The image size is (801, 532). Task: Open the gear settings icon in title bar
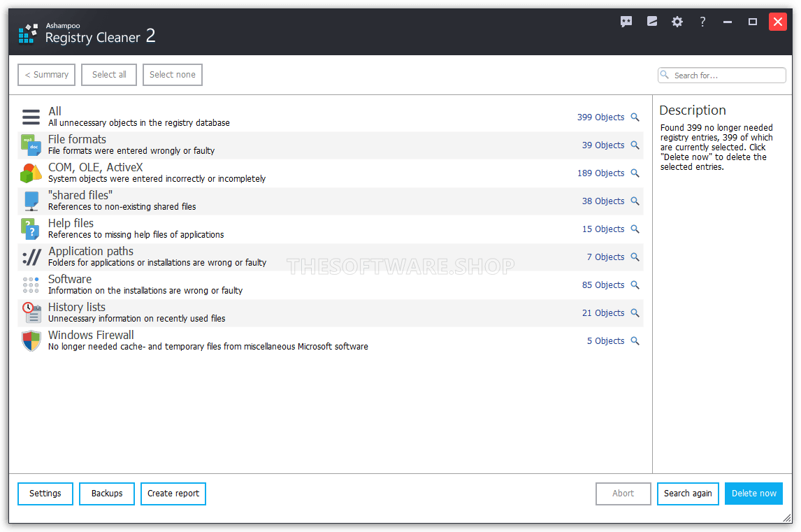point(677,22)
